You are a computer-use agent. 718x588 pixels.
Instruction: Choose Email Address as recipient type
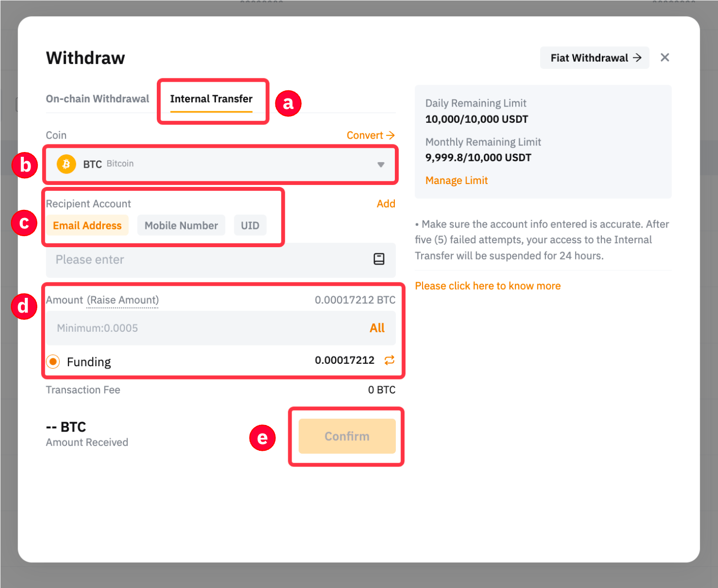pos(87,226)
